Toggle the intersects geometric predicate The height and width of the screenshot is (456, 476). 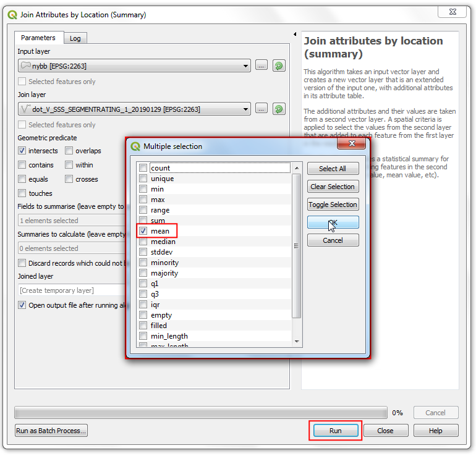click(x=22, y=151)
